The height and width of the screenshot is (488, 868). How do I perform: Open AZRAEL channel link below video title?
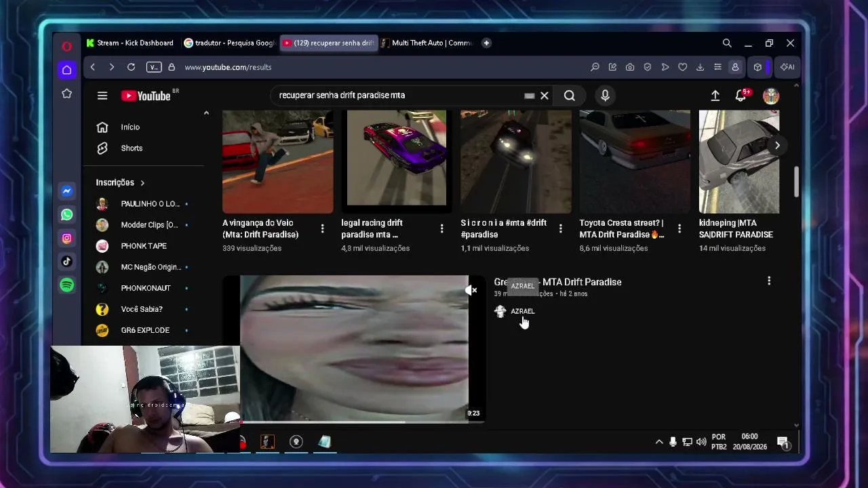[x=522, y=311]
